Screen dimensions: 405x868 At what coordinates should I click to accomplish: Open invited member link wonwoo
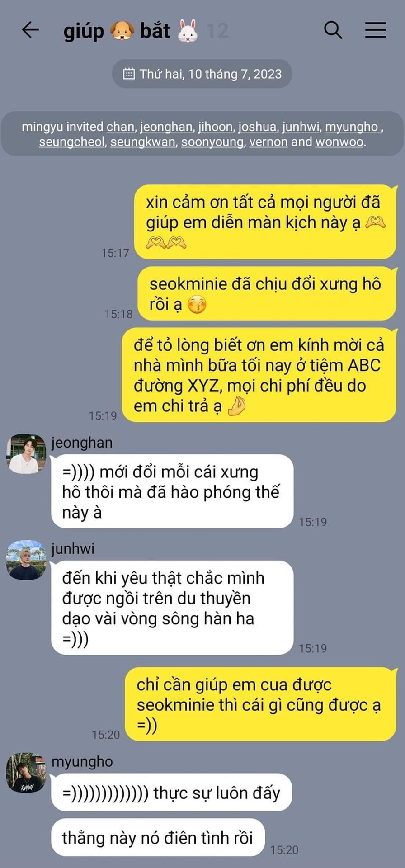(x=339, y=142)
